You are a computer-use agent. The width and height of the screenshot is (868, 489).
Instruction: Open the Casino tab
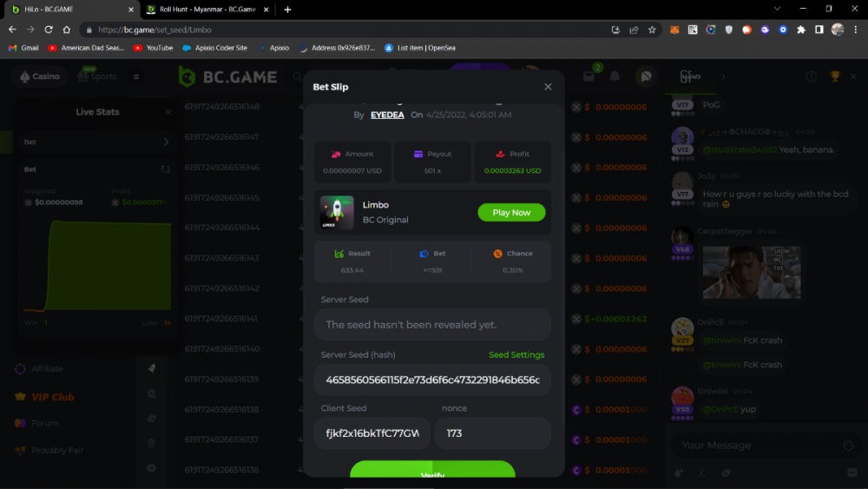pos(38,76)
